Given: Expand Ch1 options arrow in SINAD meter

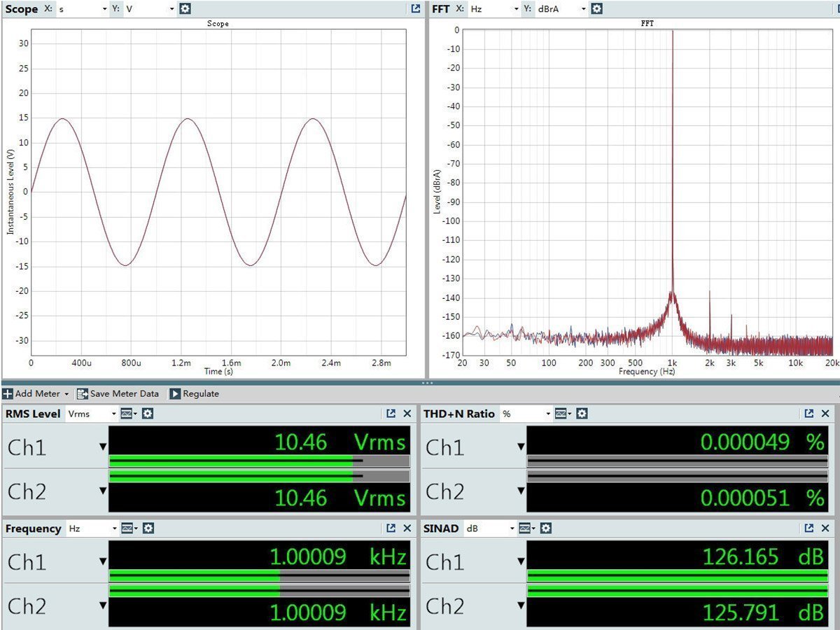Looking at the screenshot, I should point(521,562).
